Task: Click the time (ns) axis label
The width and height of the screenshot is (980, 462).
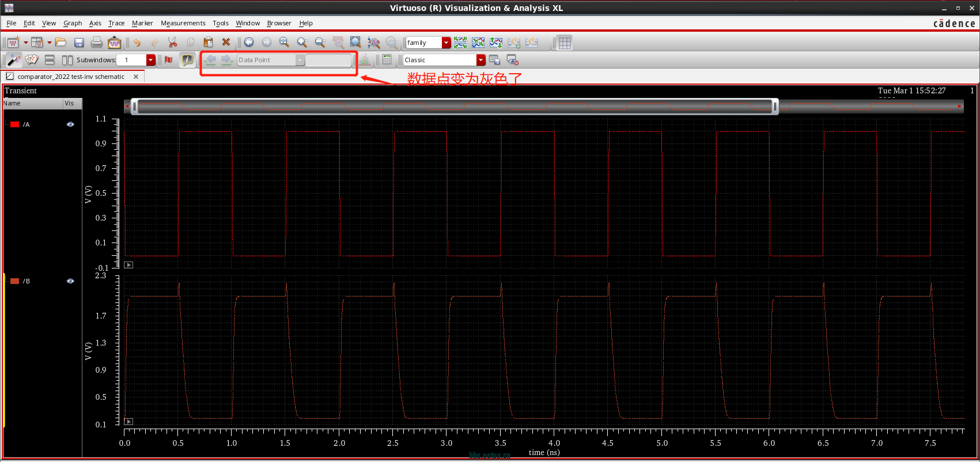Action: coord(544,453)
